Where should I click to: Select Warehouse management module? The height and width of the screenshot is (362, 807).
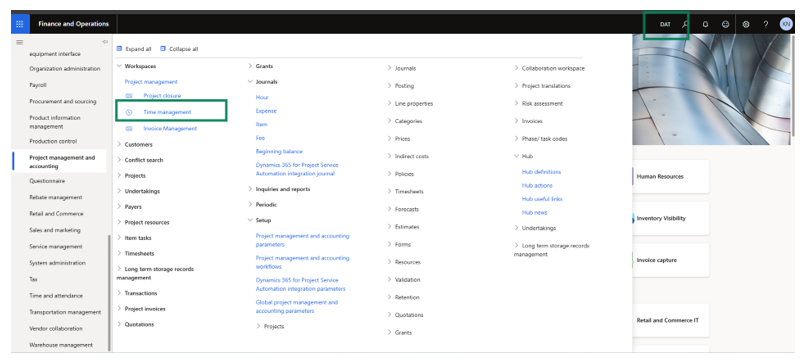click(x=61, y=345)
